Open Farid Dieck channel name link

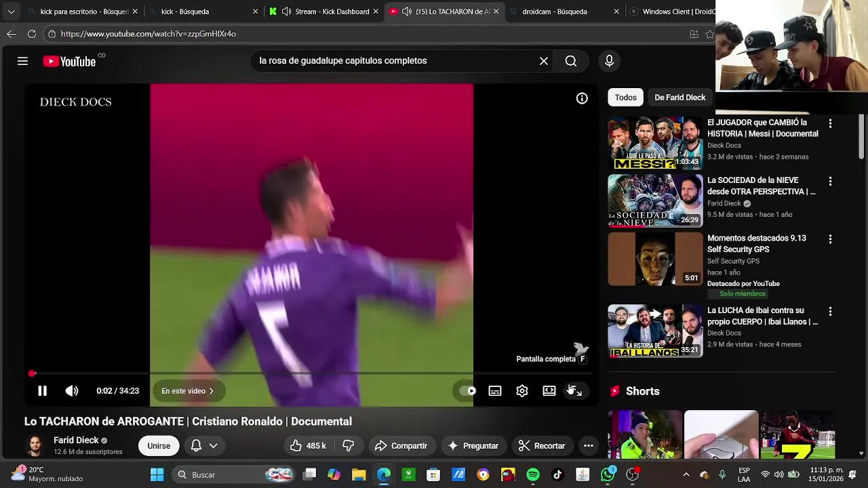tap(76, 441)
